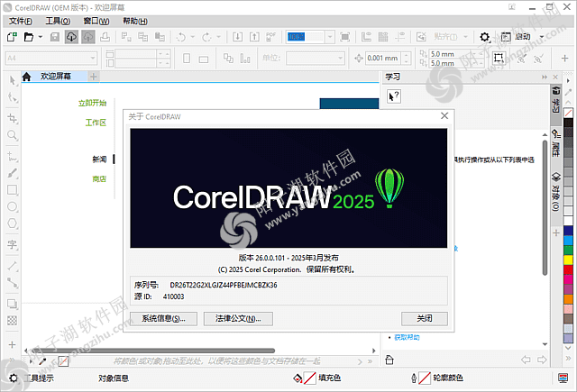Select the Shape edit tool

click(x=13, y=97)
